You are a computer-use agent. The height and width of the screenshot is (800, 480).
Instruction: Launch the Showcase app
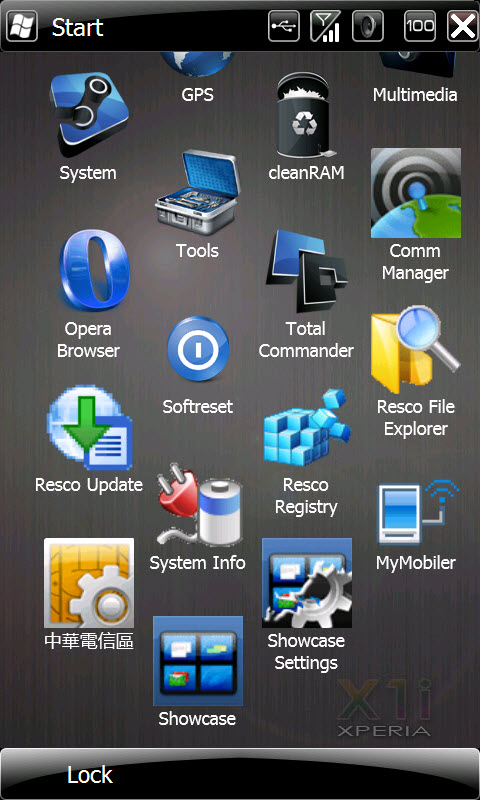pos(198,661)
